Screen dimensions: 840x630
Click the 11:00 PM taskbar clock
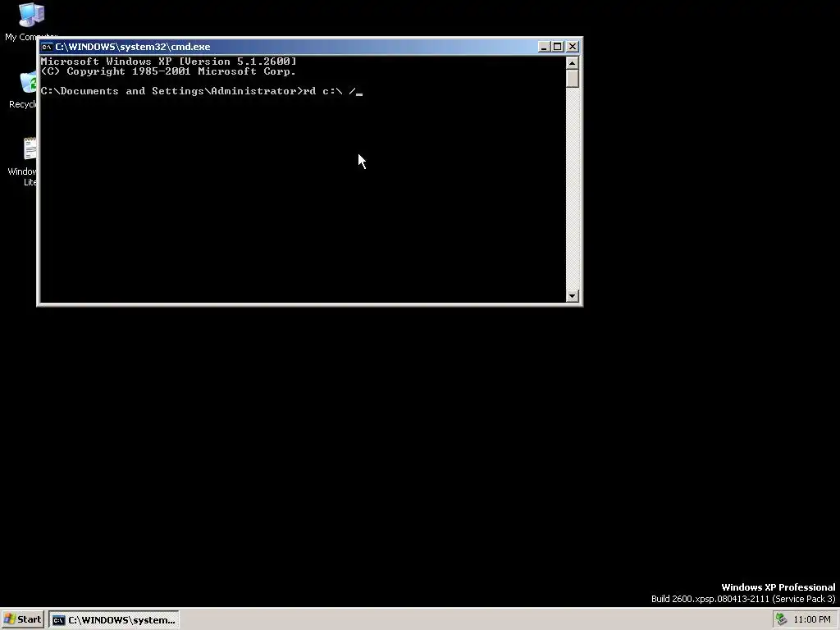(812, 619)
